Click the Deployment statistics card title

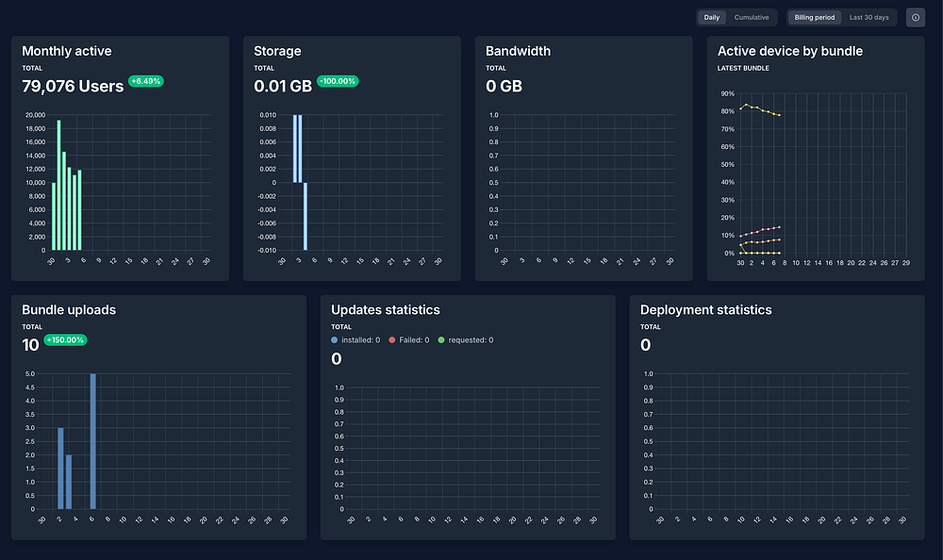click(705, 310)
